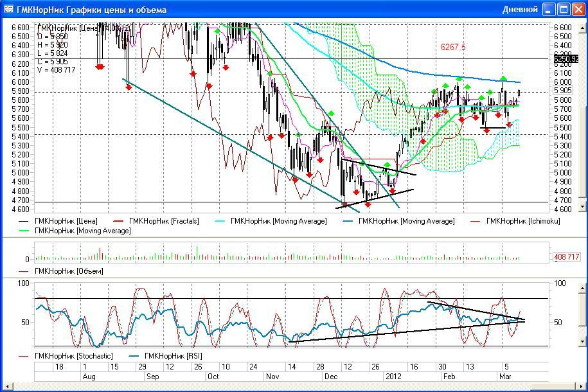Click the green Moving Average legend line sample
This screenshot has height=392, width=588.
point(24,231)
